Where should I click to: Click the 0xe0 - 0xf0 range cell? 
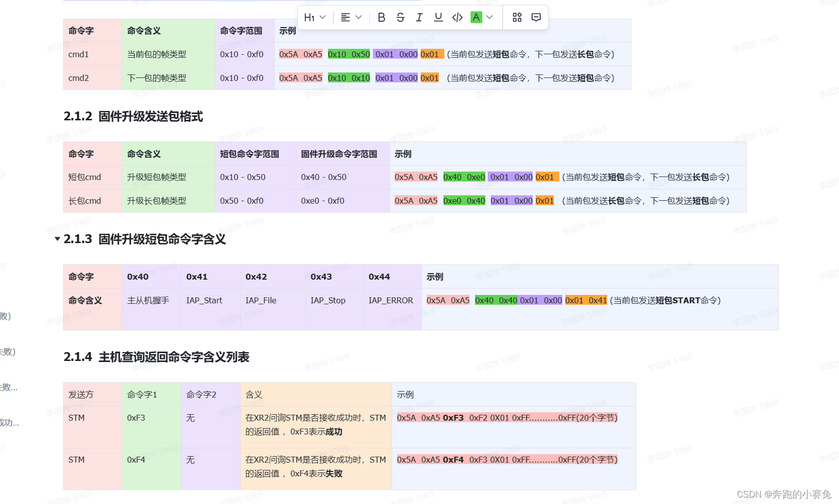point(343,201)
